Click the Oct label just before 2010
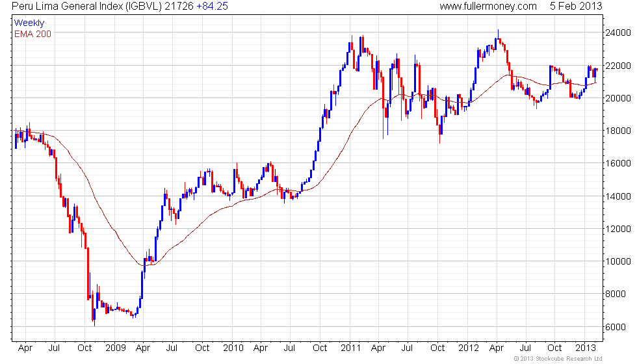 (x=202, y=348)
